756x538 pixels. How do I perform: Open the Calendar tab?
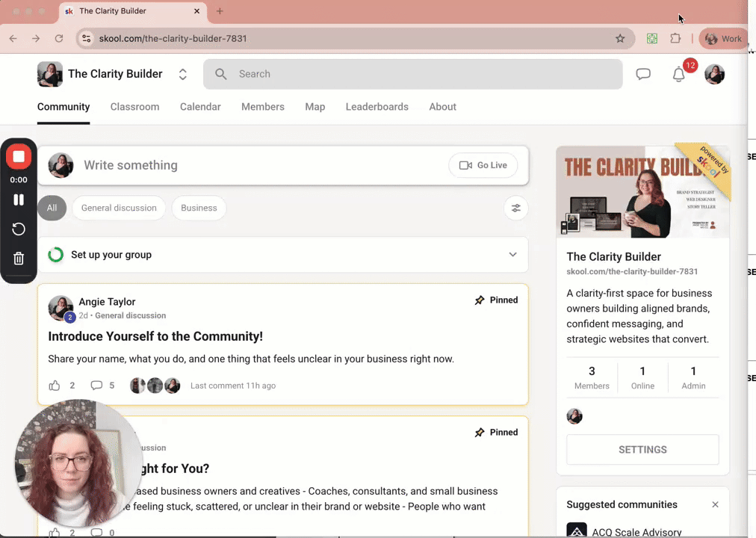[200, 107]
